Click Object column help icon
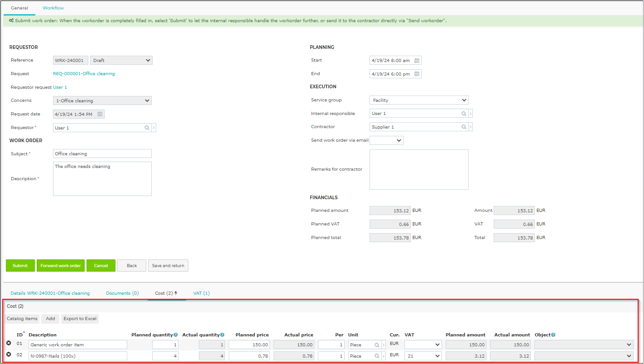 point(553,335)
